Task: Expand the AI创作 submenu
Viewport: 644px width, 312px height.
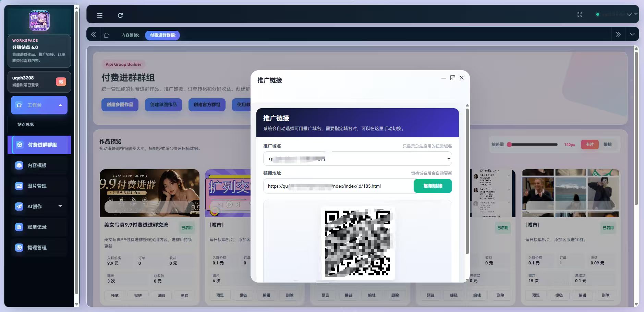Action: 39,206
